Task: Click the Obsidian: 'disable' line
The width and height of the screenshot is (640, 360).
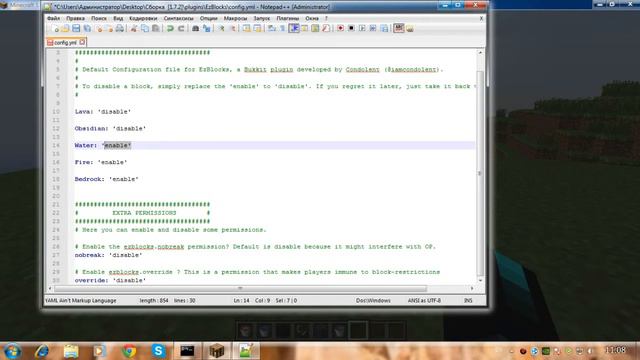Action: tap(110, 128)
